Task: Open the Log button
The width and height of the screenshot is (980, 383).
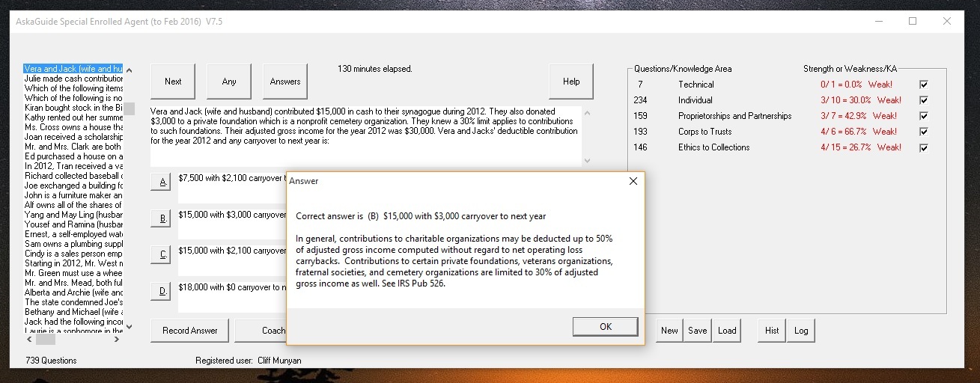Action: tap(801, 331)
